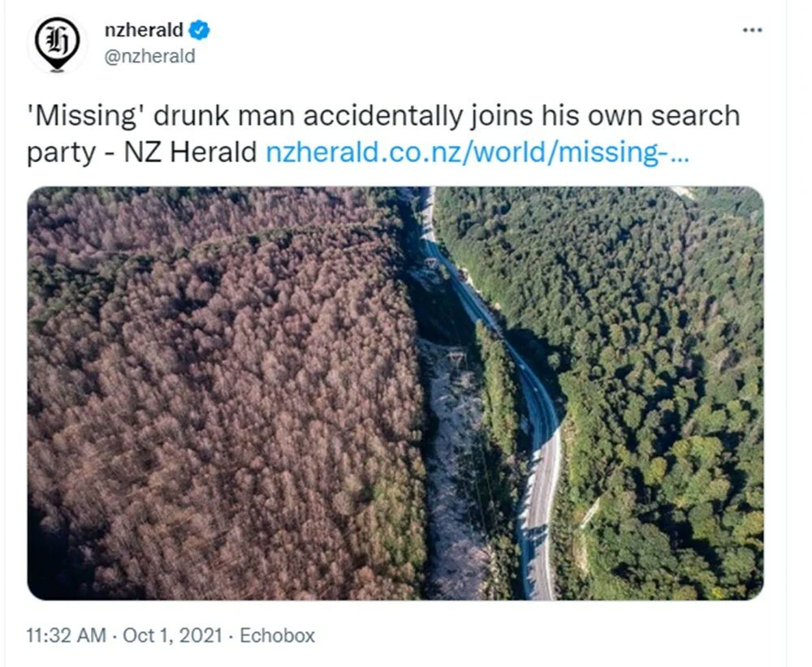
Task: Open the aerial forest photo
Action: (x=395, y=394)
